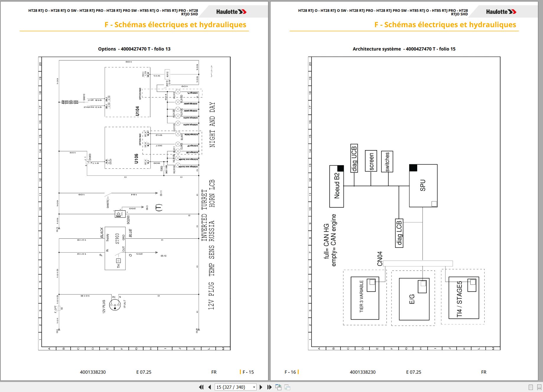
Task: Click the right page model list header text
Action: click(383, 12)
